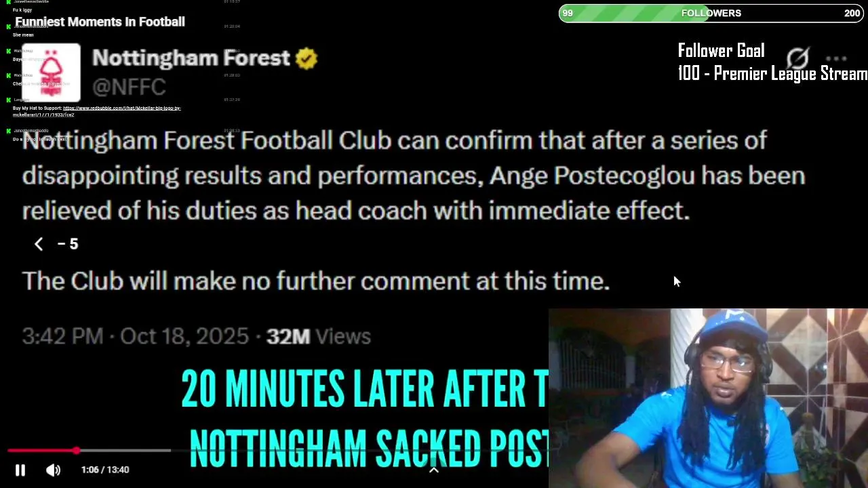The width and height of the screenshot is (868, 488).
Task: Click the green Followers goal progress bar
Action: [711, 13]
